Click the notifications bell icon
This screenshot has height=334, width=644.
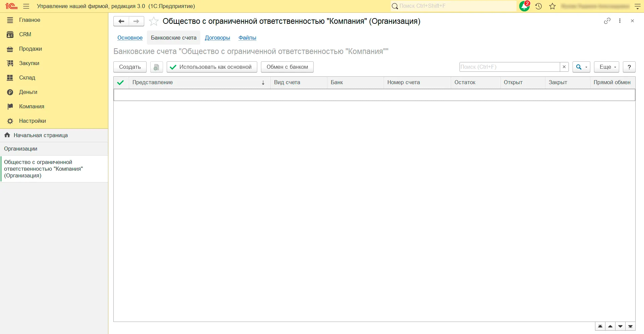[524, 6]
